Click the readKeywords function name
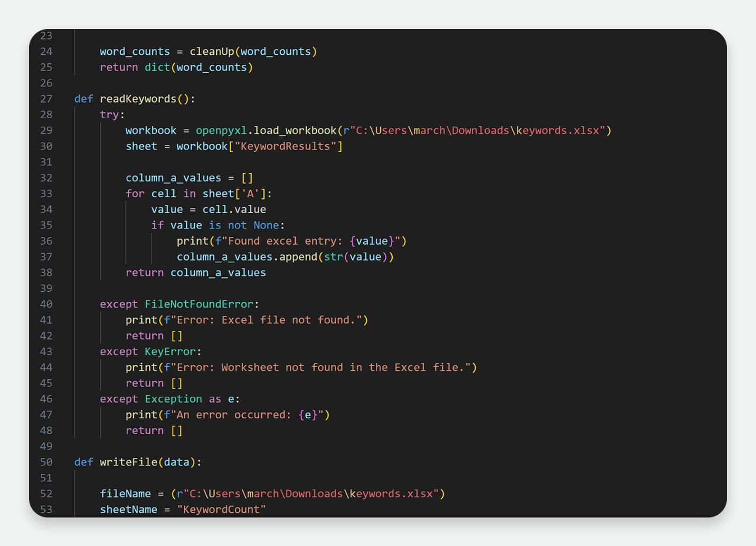756x546 pixels. pos(138,99)
